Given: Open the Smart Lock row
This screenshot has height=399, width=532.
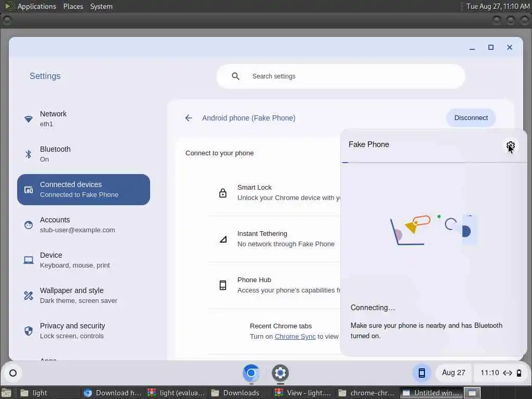Looking at the screenshot, I should pos(274,193).
